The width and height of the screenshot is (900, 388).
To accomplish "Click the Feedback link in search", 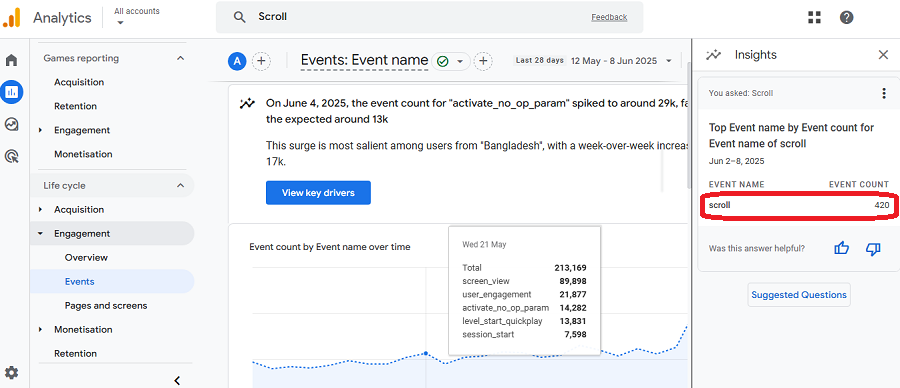I will click(x=609, y=17).
